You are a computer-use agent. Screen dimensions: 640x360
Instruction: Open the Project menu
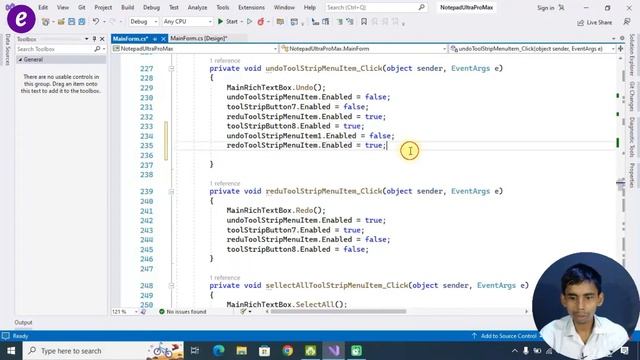coord(103,7)
